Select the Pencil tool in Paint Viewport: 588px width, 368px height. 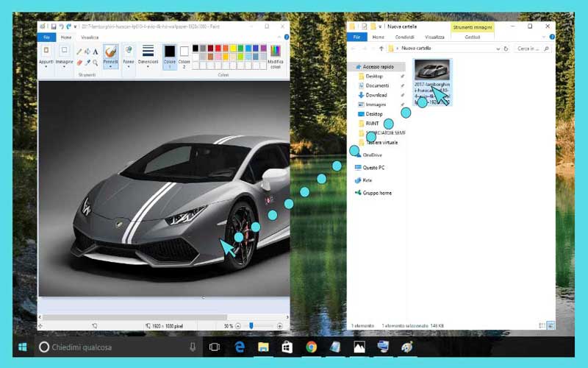[x=79, y=52]
